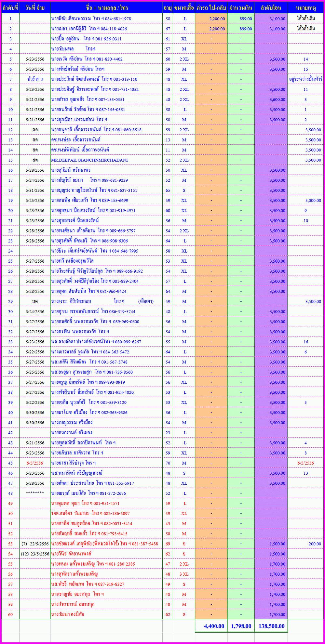Click the 'อายุ' column header
The width and height of the screenshot is (325, 644).
168,8
